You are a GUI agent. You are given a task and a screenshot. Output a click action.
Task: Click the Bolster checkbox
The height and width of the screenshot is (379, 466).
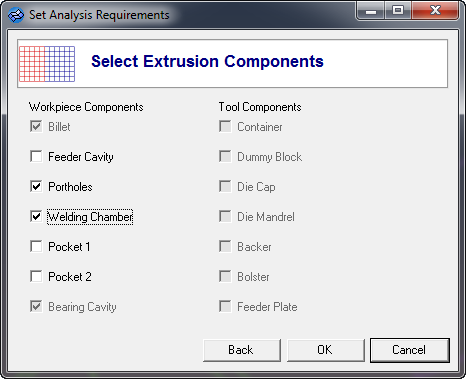225,276
